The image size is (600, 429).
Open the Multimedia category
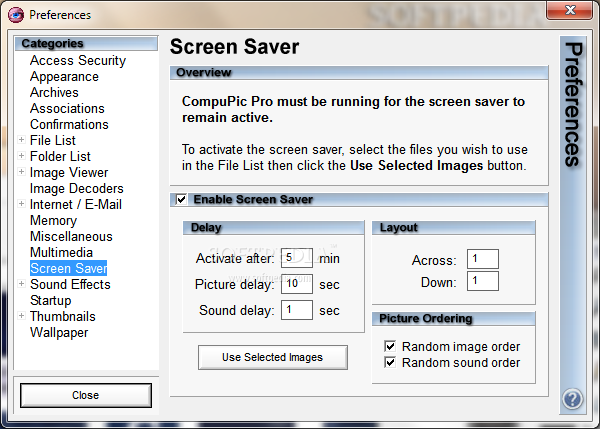[x=61, y=253]
